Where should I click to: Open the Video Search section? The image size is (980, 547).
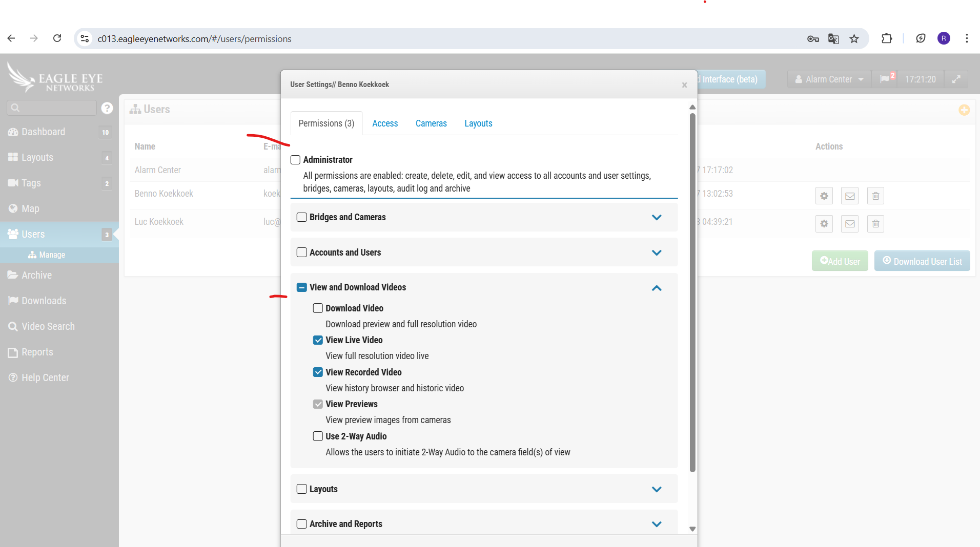click(48, 326)
